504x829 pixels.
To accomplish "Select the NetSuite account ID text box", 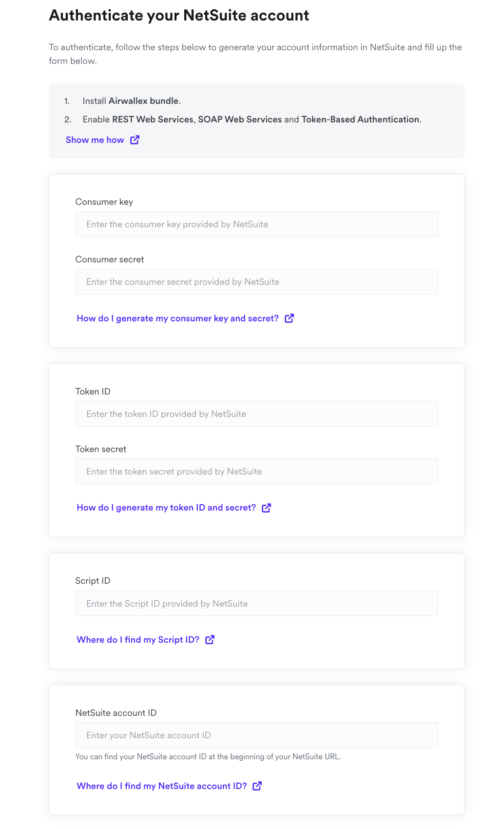I will point(256,735).
